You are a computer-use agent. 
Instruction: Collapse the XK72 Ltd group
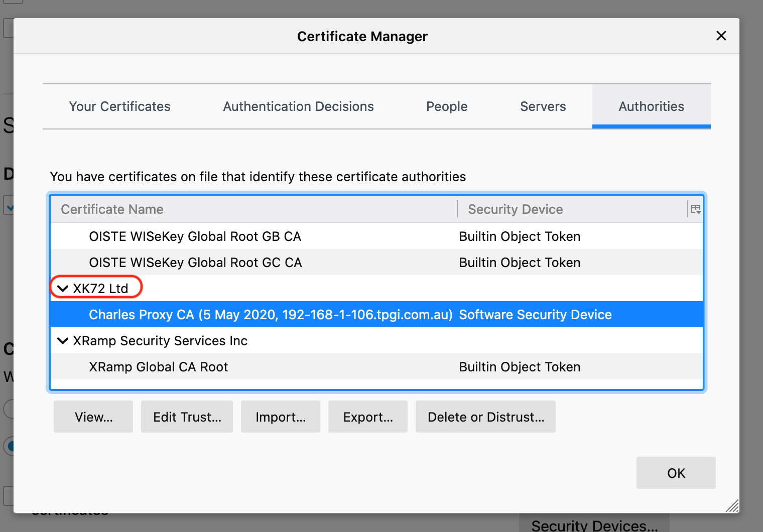click(63, 289)
